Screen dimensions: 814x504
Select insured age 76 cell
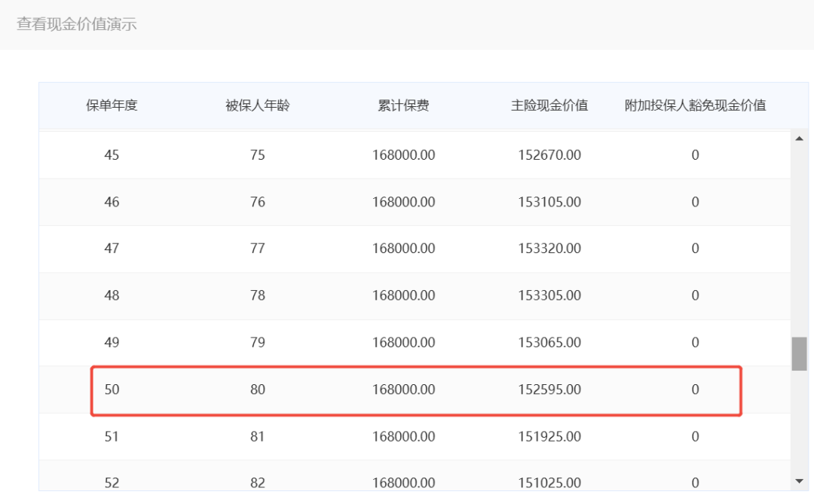(257, 202)
